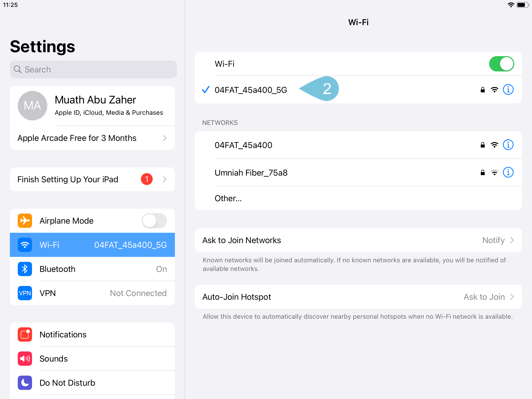Click the info icon next to 04FAT_45a400
This screenshot has width=532, height=399.
coord(508,145)
